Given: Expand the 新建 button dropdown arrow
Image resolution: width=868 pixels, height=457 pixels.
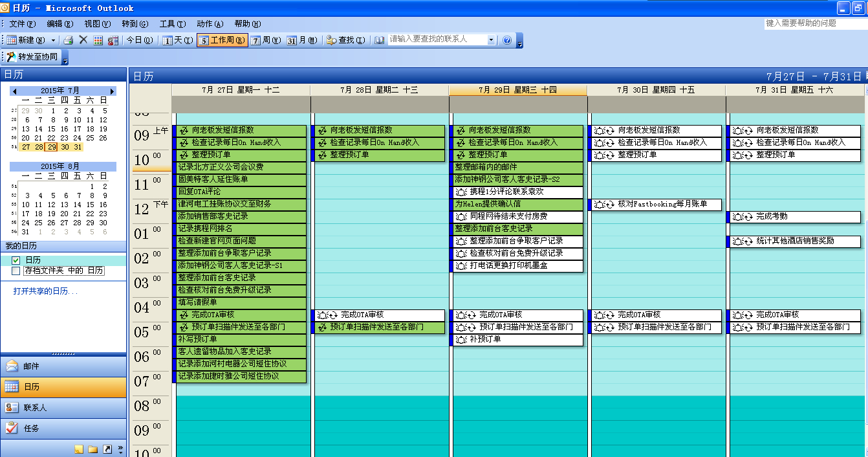Looking at the screenshot, I should (x=53, y=40).
